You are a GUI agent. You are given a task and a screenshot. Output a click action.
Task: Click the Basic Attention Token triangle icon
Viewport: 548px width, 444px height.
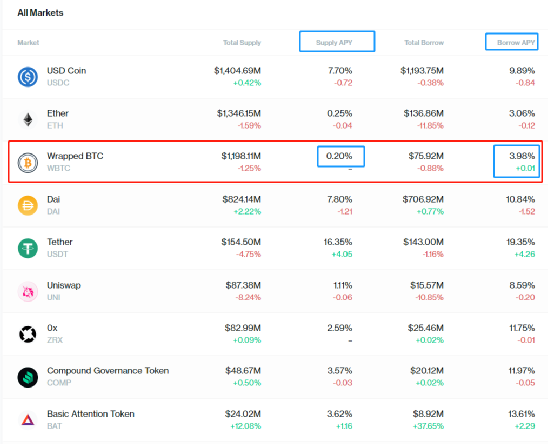28,420
